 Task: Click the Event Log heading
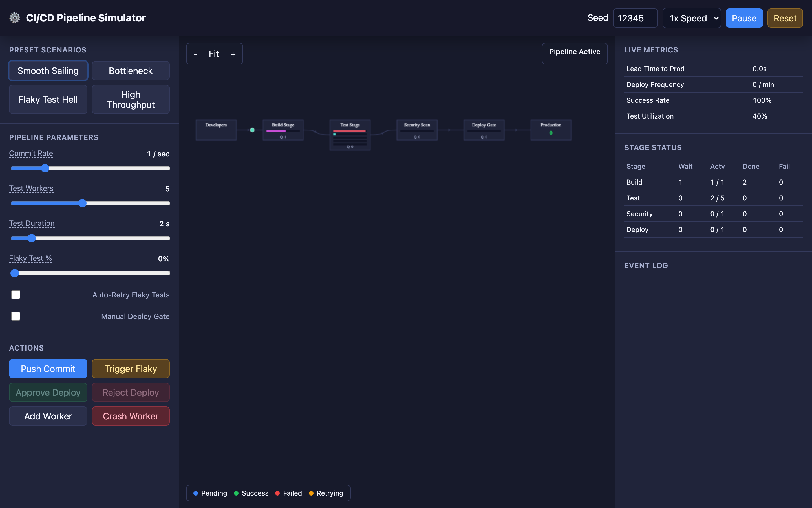point(646,265)
